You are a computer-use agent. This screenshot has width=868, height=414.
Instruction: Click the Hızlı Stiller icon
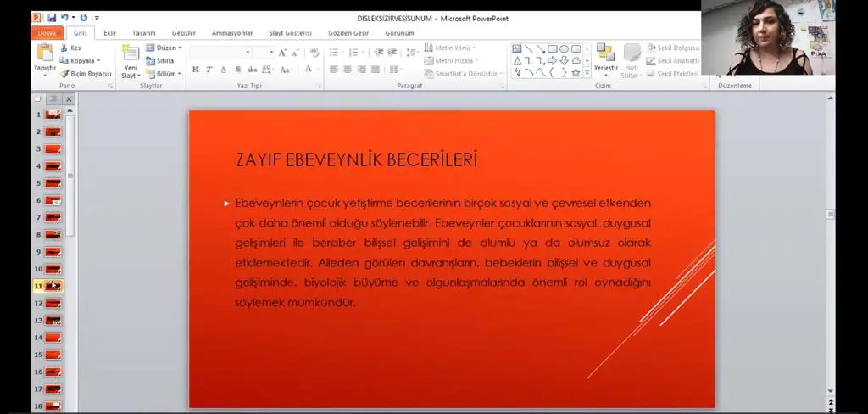click(x=631, y=60)
